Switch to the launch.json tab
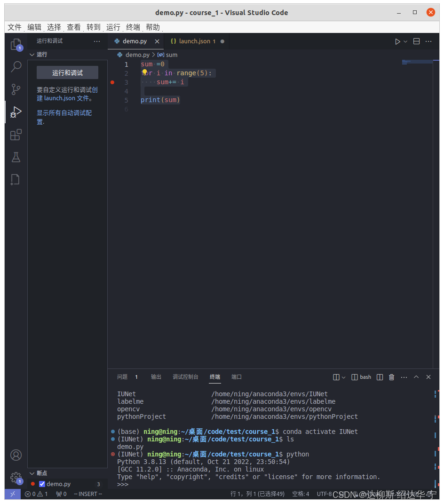 pyautogui.click(x=194, y=41)
